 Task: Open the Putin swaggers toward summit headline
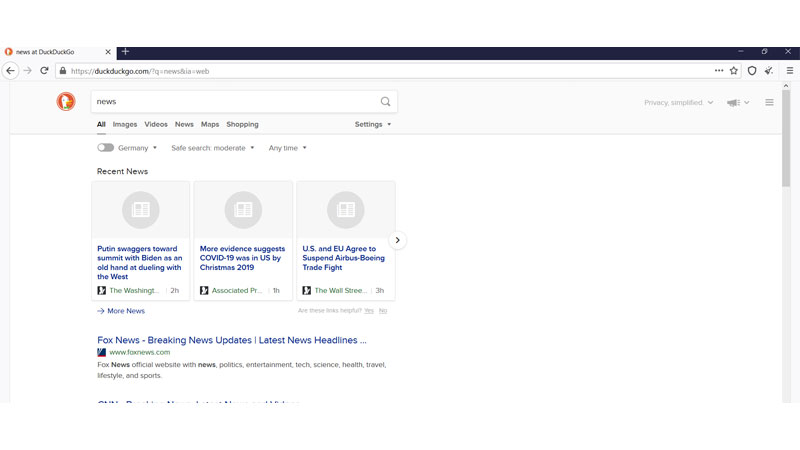click(140, 263)
